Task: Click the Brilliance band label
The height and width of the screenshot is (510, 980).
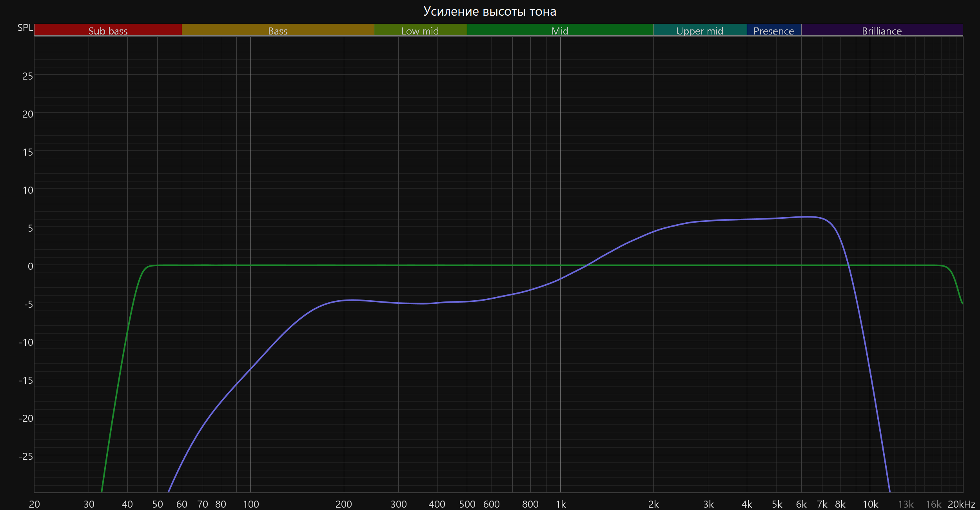Action: (882, 31)
